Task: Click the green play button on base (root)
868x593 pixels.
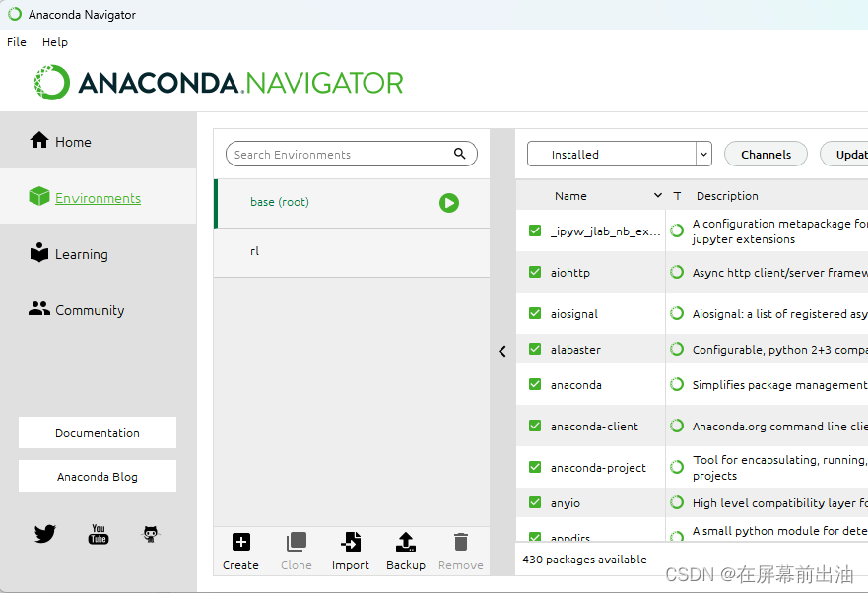Action: point(449,203)
